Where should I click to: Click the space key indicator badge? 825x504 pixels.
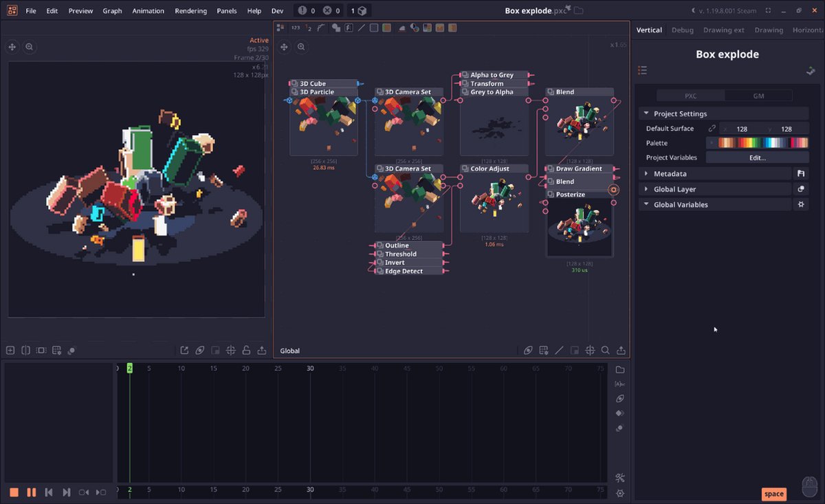pyautogui.click(x=773, y=494)
